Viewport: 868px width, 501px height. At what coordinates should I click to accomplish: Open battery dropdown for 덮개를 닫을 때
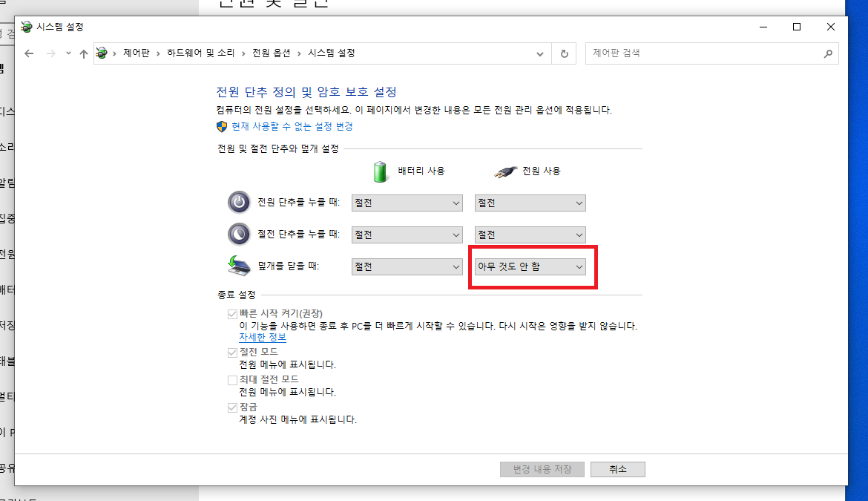(407, 267)
